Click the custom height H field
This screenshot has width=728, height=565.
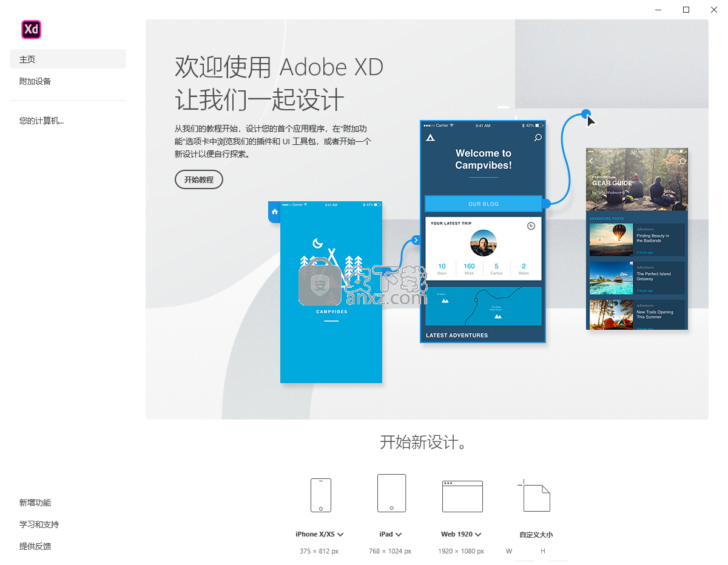(559, 552)
